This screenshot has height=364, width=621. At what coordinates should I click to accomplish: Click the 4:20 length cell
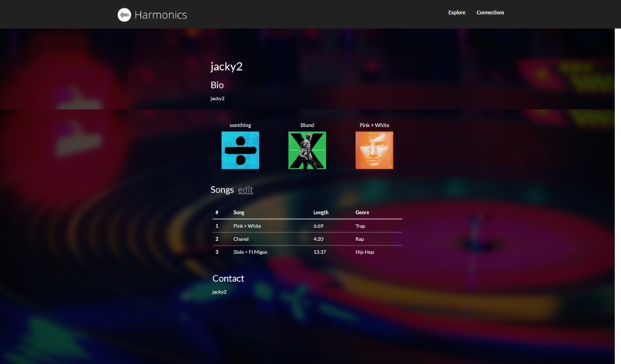[x=318, y=239]
